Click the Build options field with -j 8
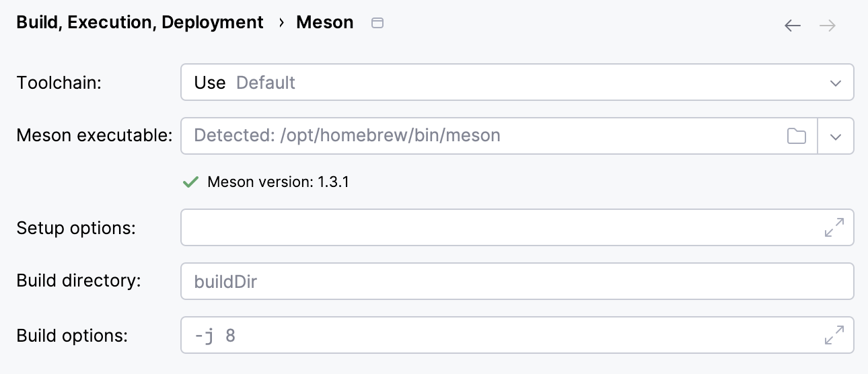The width and height of the screenshot is (868, 374). (x=498, y=335)
